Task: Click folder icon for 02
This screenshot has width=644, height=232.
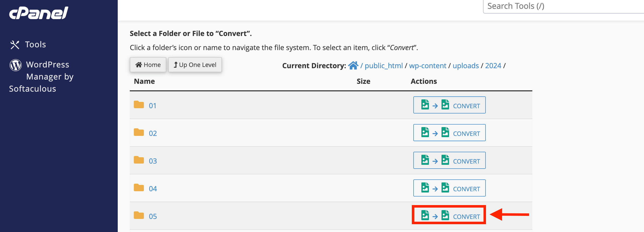Action: (x=139, y=132)
